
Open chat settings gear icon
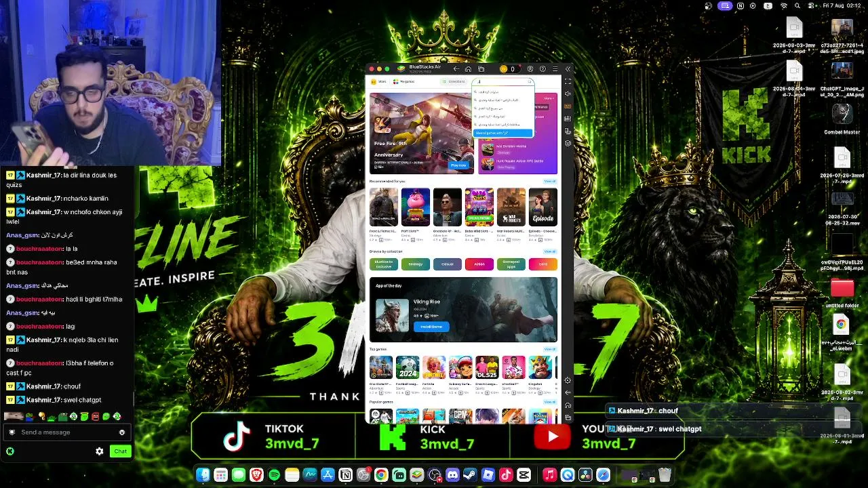pyautogui.click(x=100, y=451)
